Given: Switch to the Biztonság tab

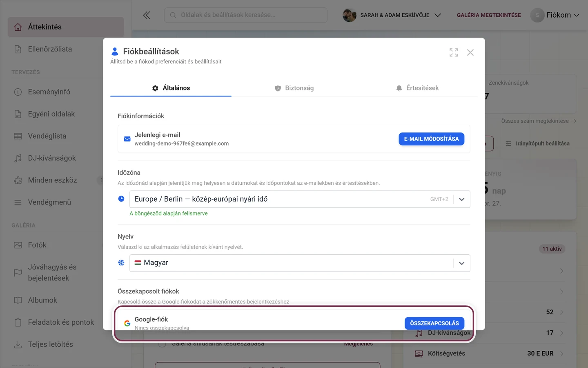Looking at the screenshot, I should tap(294, 88).
